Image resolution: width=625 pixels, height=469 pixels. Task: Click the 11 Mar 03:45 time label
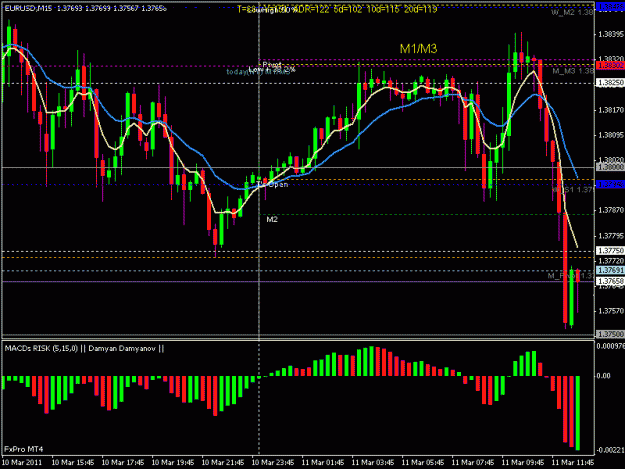tap(373, 462)
